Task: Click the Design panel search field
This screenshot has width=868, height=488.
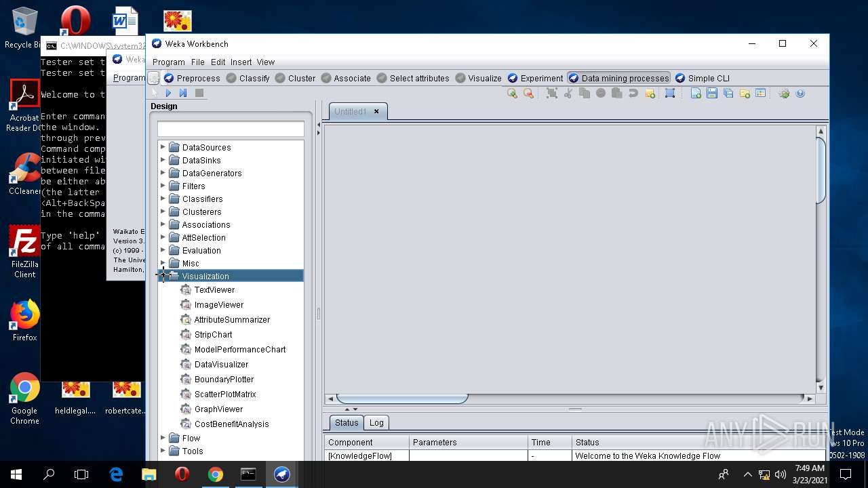Action: point(231,129)
